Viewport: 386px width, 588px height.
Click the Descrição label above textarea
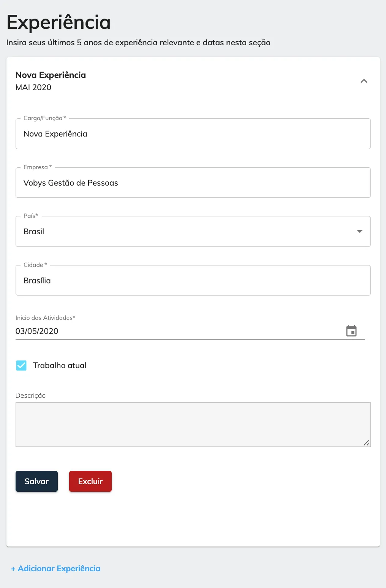(x=30, y=396)
